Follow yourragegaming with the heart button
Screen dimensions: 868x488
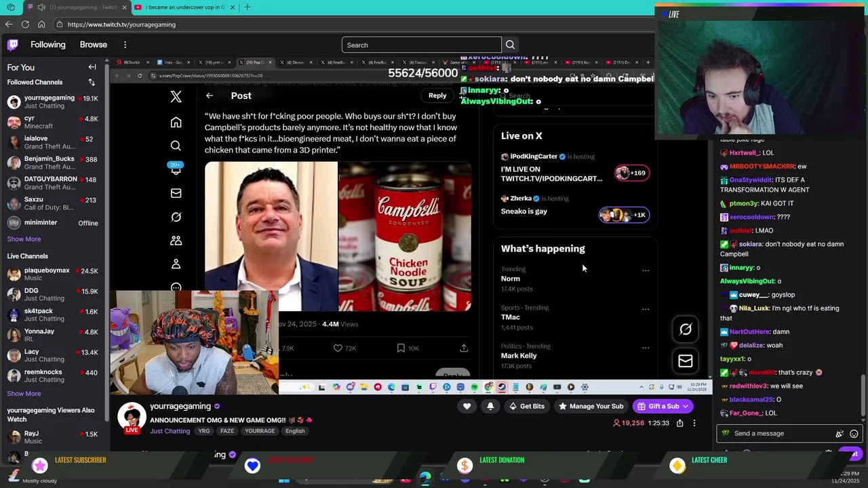point(467,406)
